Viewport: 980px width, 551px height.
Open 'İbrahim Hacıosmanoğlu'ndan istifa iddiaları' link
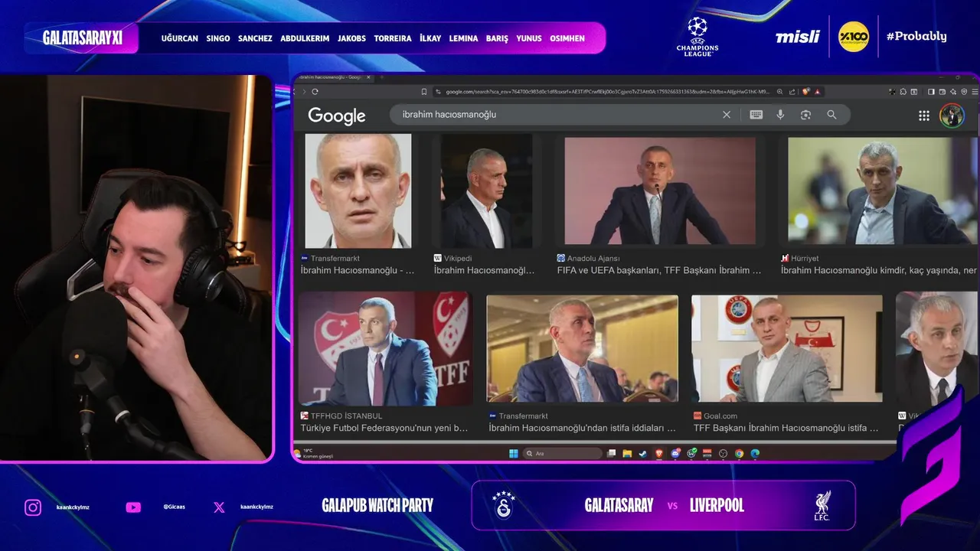point(582,428)
